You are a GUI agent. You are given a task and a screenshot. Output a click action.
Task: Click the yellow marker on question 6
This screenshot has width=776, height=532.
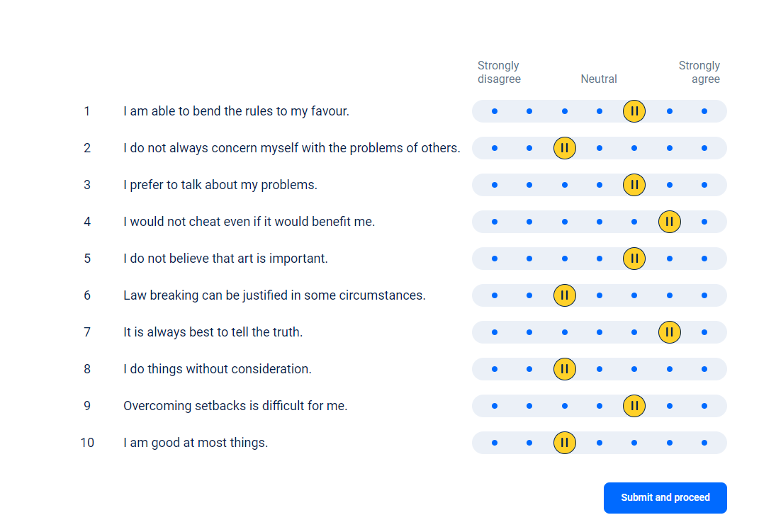tap(565, 295)
